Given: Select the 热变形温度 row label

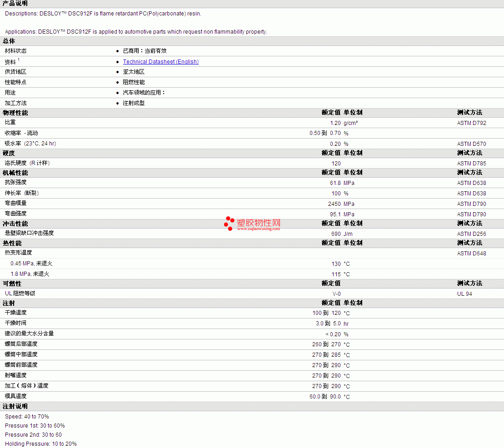Looking at the screenshot, I should [x=18, y=253].
